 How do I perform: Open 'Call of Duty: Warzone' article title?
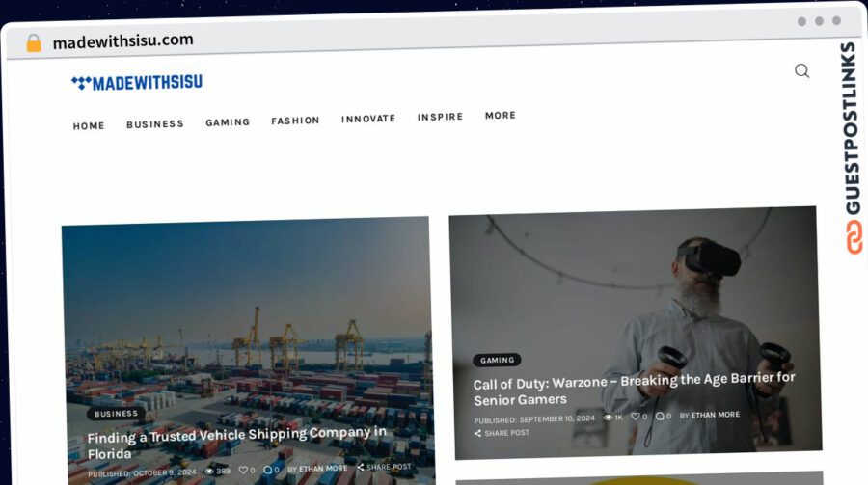634,389
